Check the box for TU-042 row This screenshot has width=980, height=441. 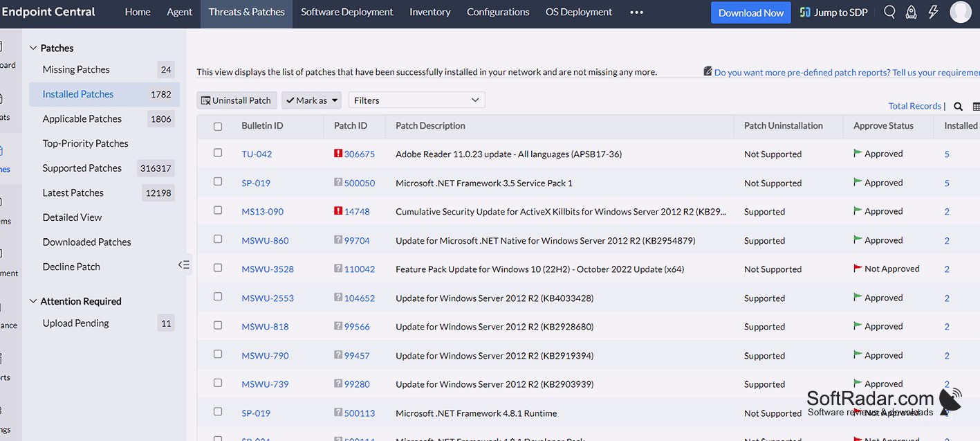218,152
